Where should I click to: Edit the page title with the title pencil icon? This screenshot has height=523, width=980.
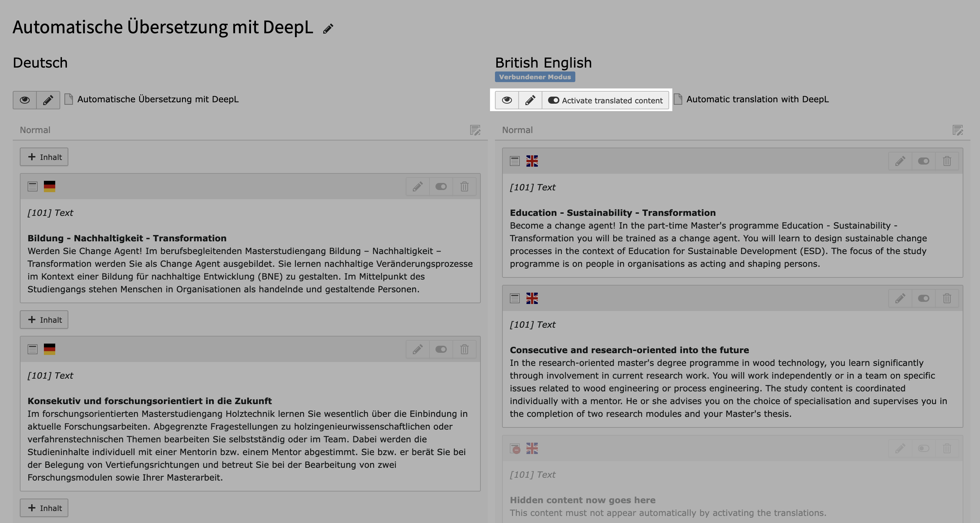[x=327, y=28]
